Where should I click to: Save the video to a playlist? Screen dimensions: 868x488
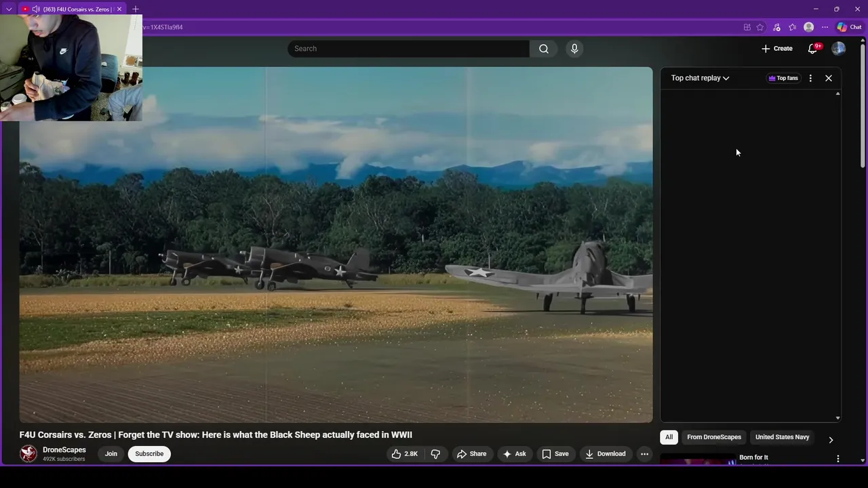tap(555, 454)
